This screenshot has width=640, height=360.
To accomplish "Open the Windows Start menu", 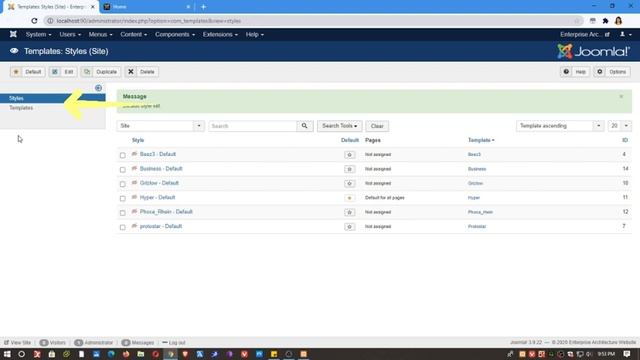I will point(7,354).
